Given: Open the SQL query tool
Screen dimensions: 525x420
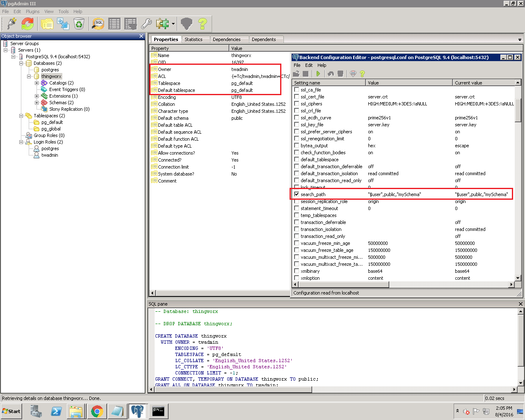Looking at the screenshot, I should pos(98,24).
